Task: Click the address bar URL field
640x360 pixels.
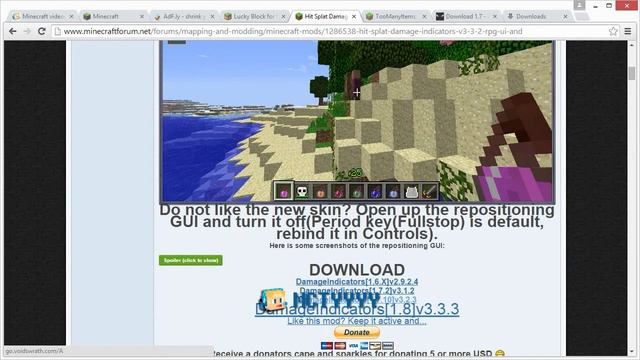Action: (x=331, y=31)
